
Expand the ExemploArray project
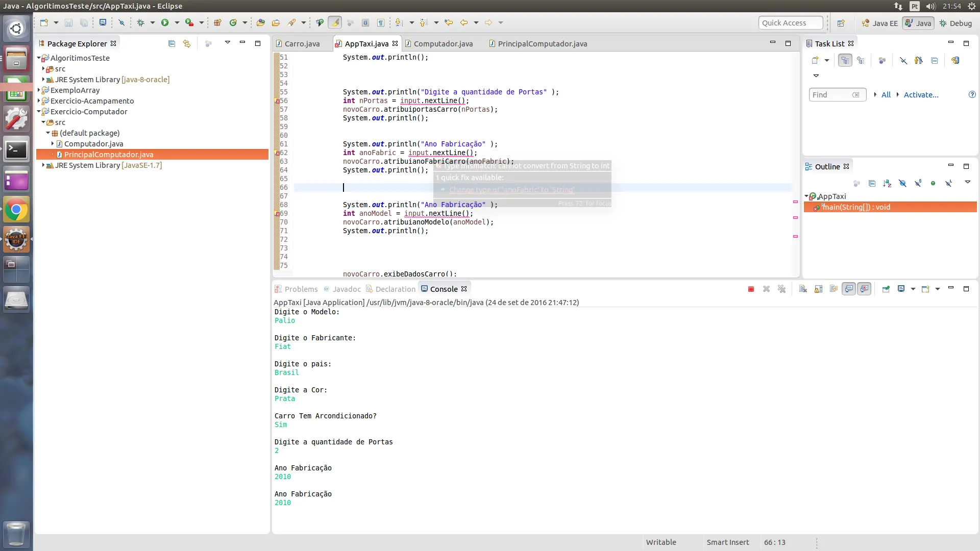(x=39, y=90)
